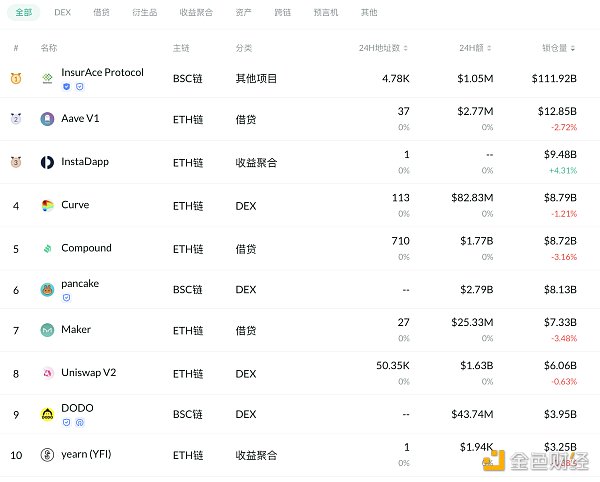The height and width of the screenshot is (482, 600).
Task: Click Maker's 借贷 category cell
Action: tap(246, 331)
